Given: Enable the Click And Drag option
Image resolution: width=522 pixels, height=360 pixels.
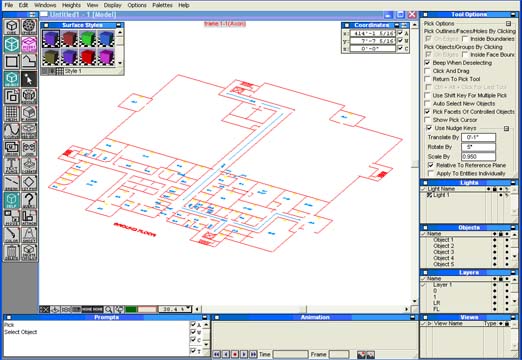Looking at the screenshot, I should point(427,71).
